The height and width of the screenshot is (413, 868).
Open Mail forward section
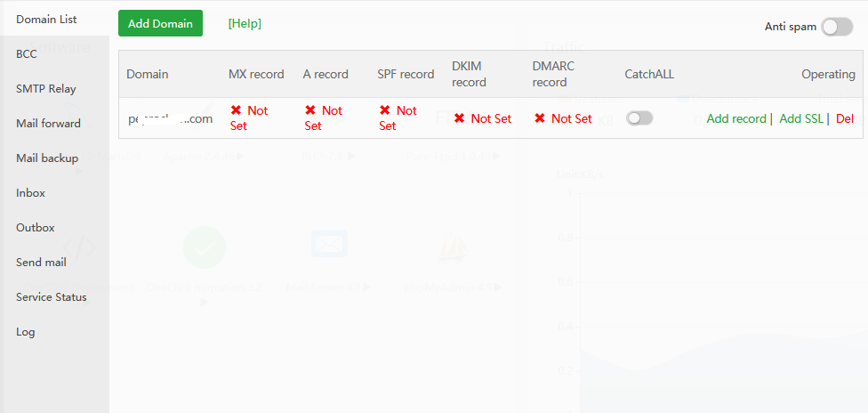pos(48,124)
